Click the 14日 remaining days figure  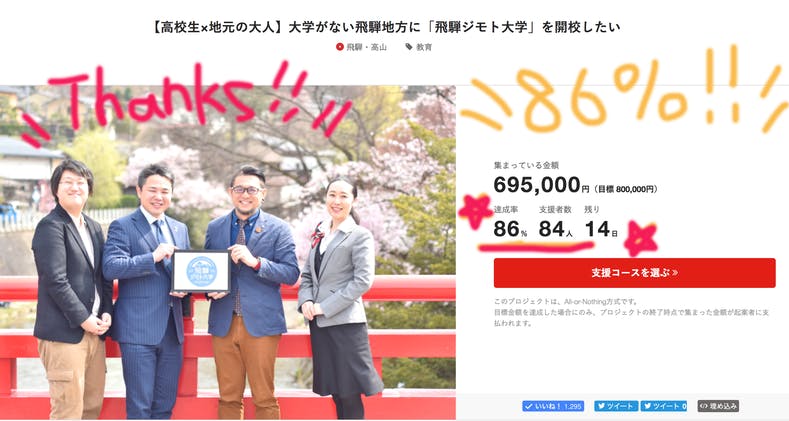[601, 229]
